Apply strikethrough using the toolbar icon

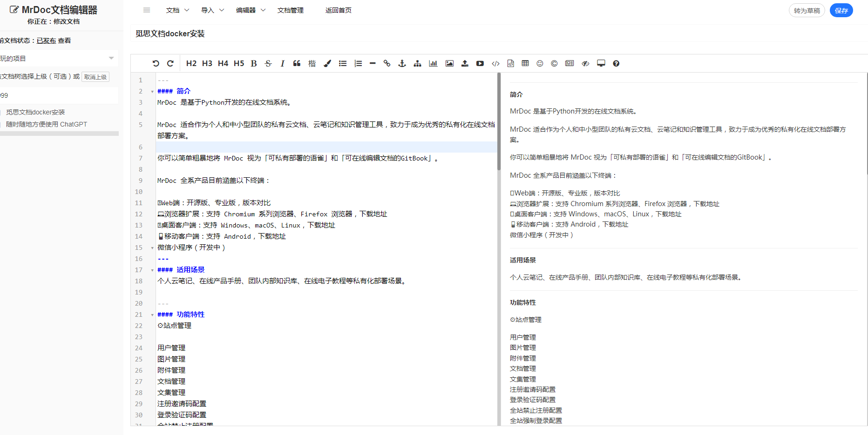(x=268, y=63)
